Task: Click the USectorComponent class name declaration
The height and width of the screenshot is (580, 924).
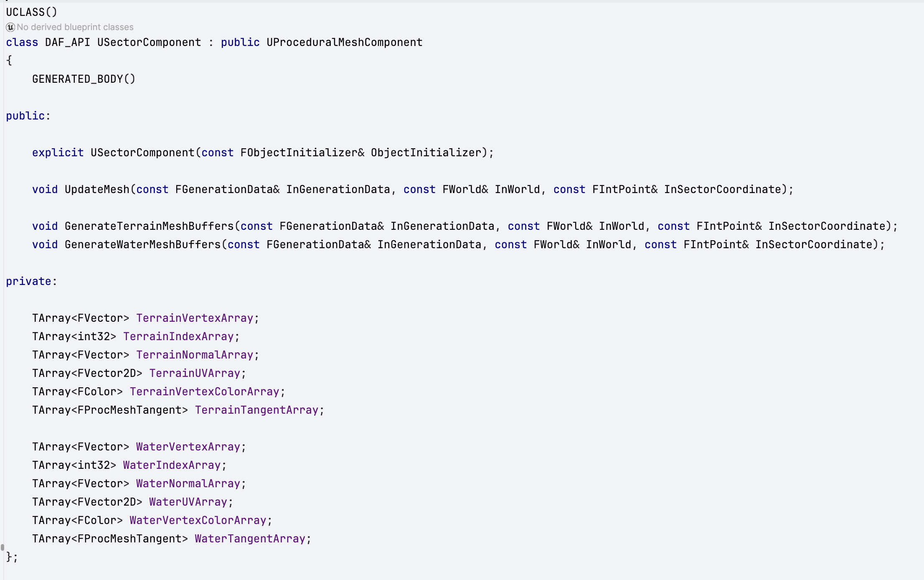Action: point(149,43)
